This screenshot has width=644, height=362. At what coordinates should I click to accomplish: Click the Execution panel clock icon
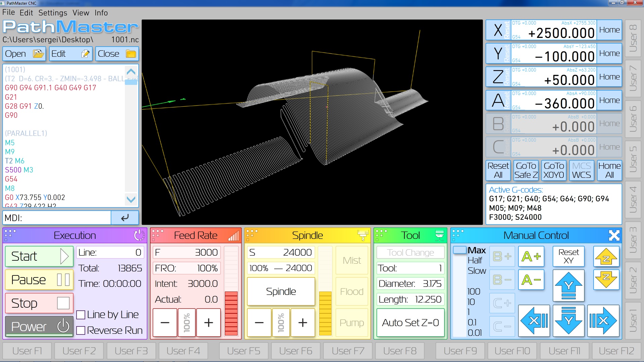(x=139, y=236)
